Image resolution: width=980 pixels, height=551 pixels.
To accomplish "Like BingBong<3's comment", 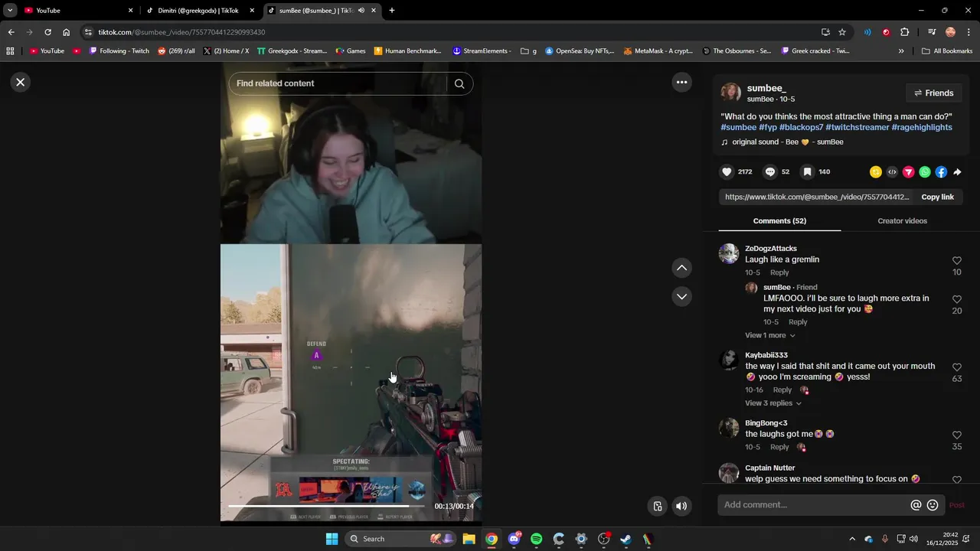I will (957, 435).
